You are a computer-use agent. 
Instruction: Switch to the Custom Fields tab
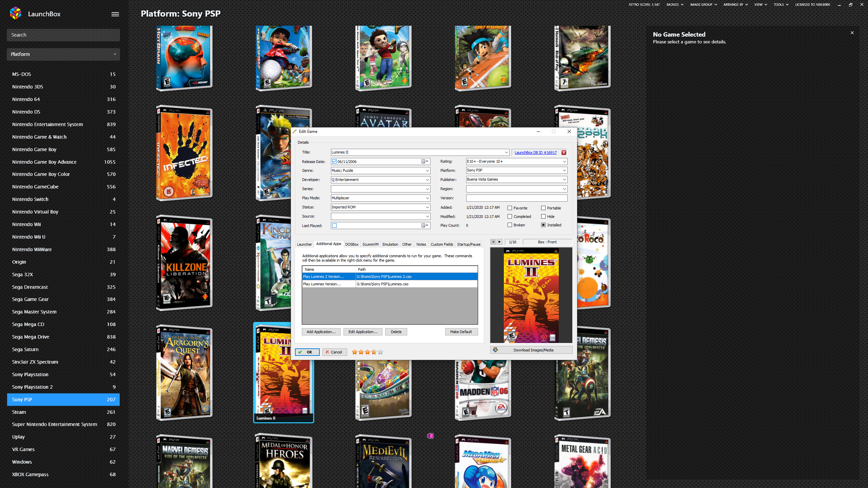442,244
